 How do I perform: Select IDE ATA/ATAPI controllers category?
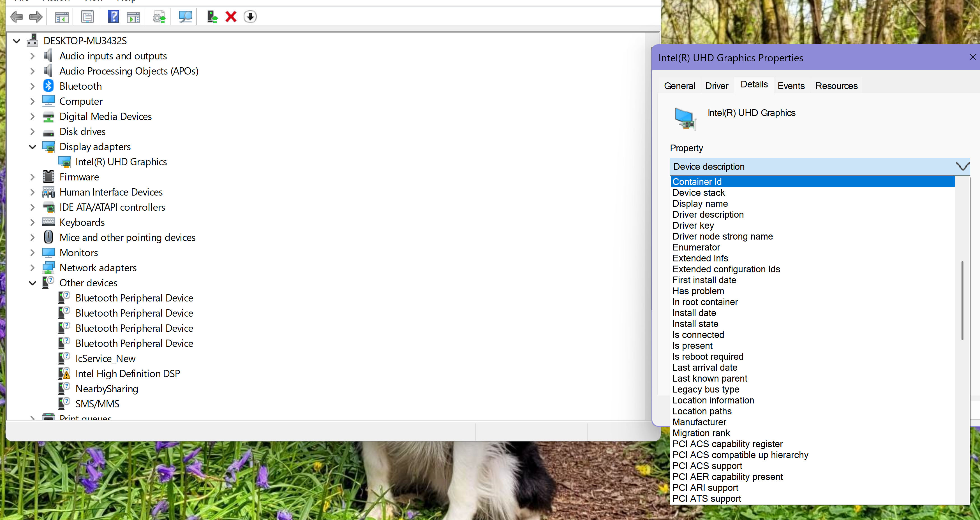(x=112, y=207)
